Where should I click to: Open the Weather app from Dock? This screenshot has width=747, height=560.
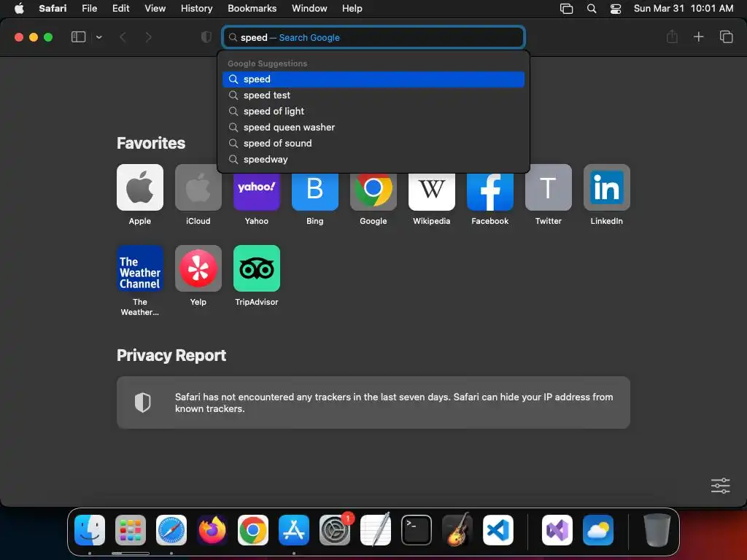point(598,529)
